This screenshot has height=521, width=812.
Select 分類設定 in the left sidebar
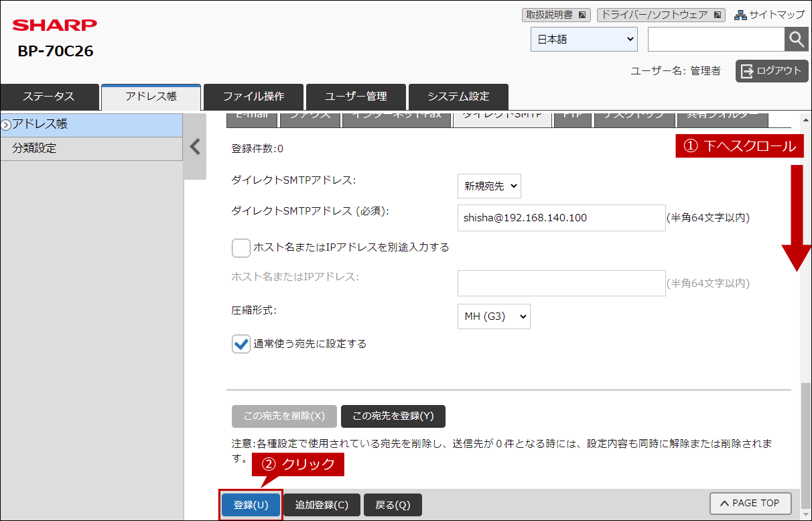point(91,149)
